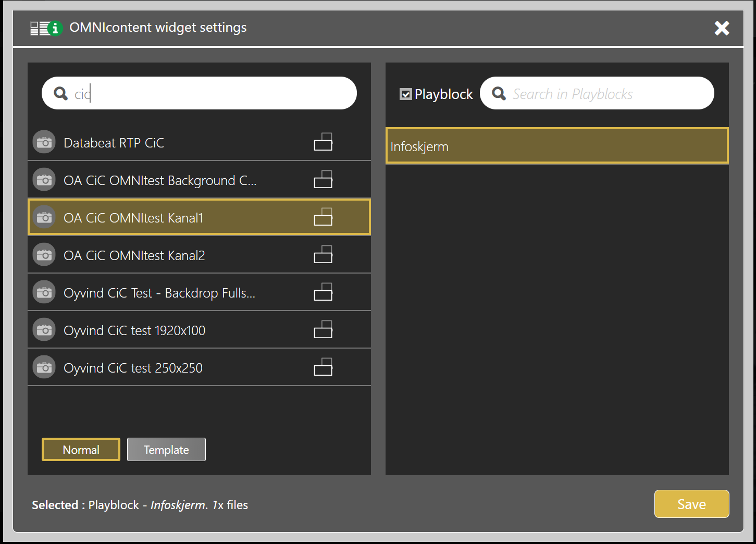
Task: Click camera icon for OA CiC OMNItest Kanal1
Action: coord(44,217)
